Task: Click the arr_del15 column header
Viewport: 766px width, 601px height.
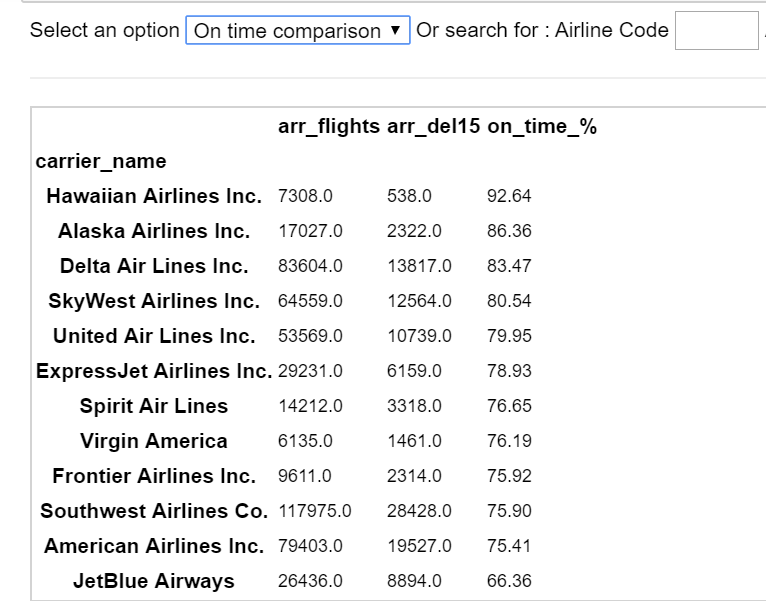Action: (433, 127)
